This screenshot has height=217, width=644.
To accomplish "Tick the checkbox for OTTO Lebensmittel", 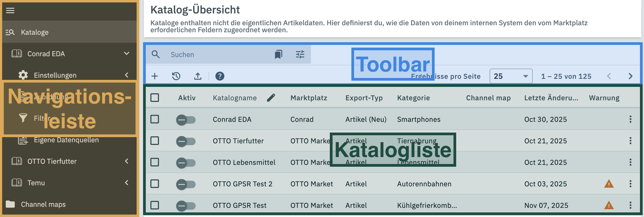I will pos(155,162).
